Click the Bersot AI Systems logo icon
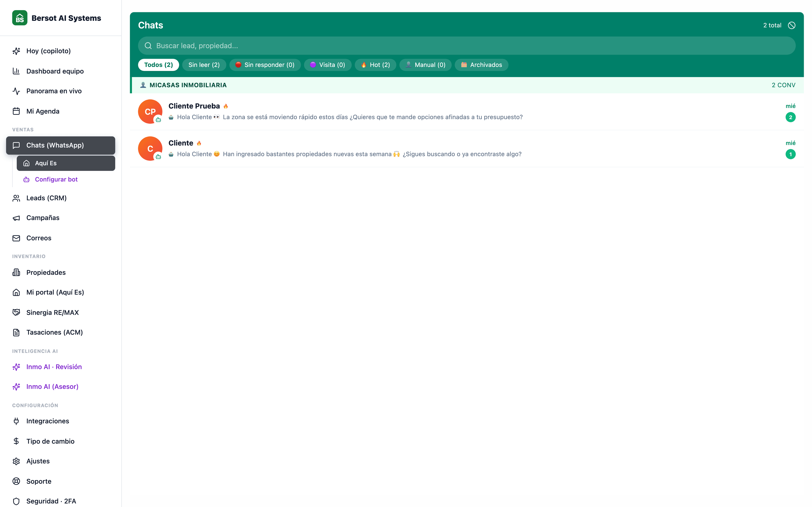812x507 pixels. [19, 18]
